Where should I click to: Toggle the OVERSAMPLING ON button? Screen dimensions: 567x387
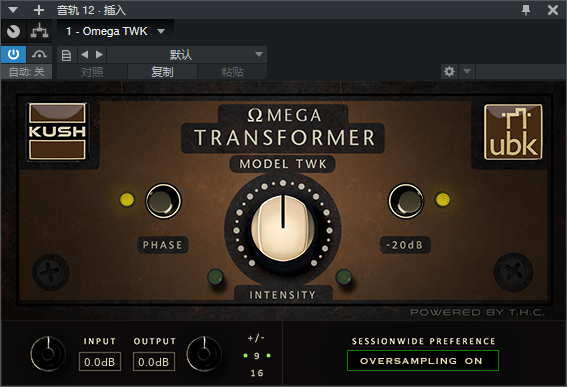click(x=423, y=361)
